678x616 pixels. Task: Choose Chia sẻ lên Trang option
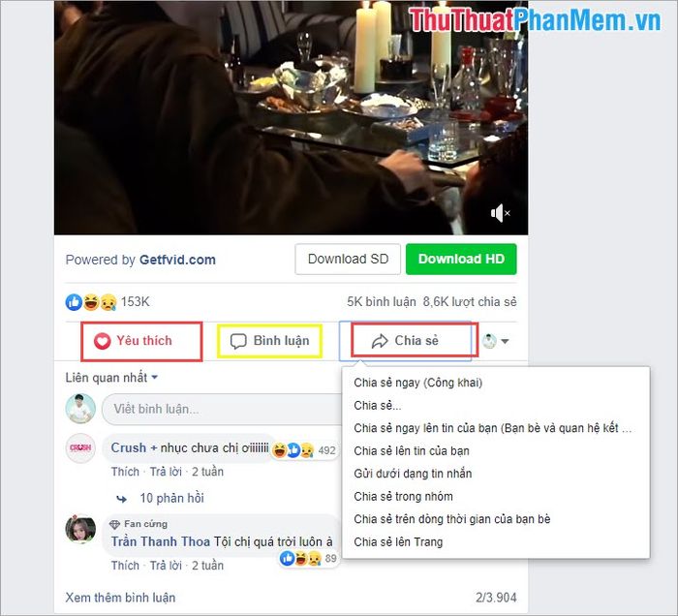click(398, 541)
